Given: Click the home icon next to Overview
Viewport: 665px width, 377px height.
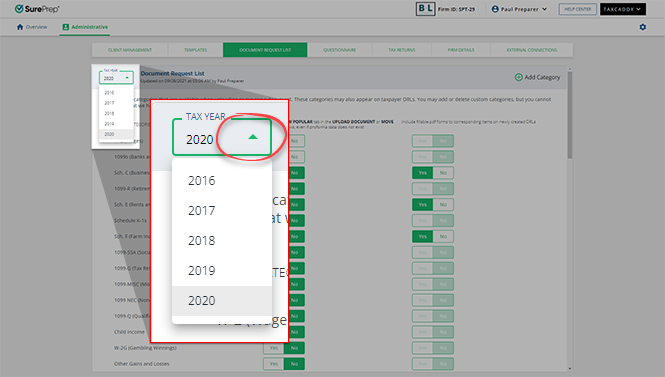Looking at the screenshot, I should tap(20, 27).
